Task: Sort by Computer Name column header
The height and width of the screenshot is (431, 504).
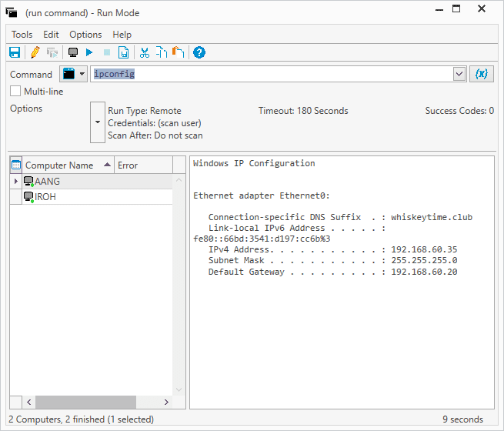Action: pos(68,165)
